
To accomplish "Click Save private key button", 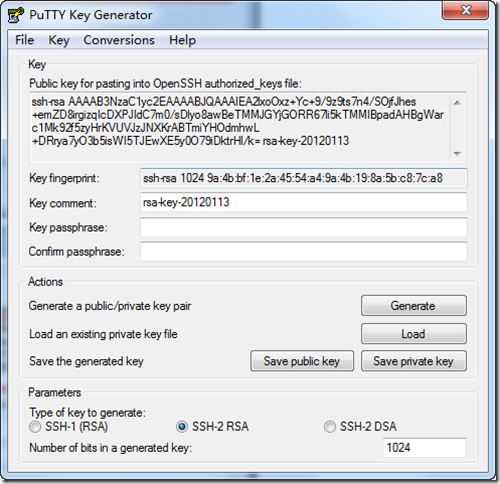I will pyautogui.click(x=414, y=361).
